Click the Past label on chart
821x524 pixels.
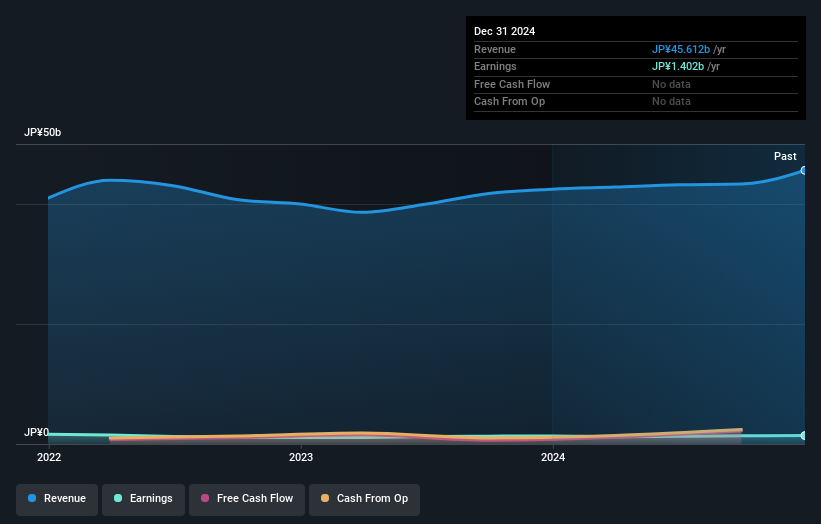785,157
